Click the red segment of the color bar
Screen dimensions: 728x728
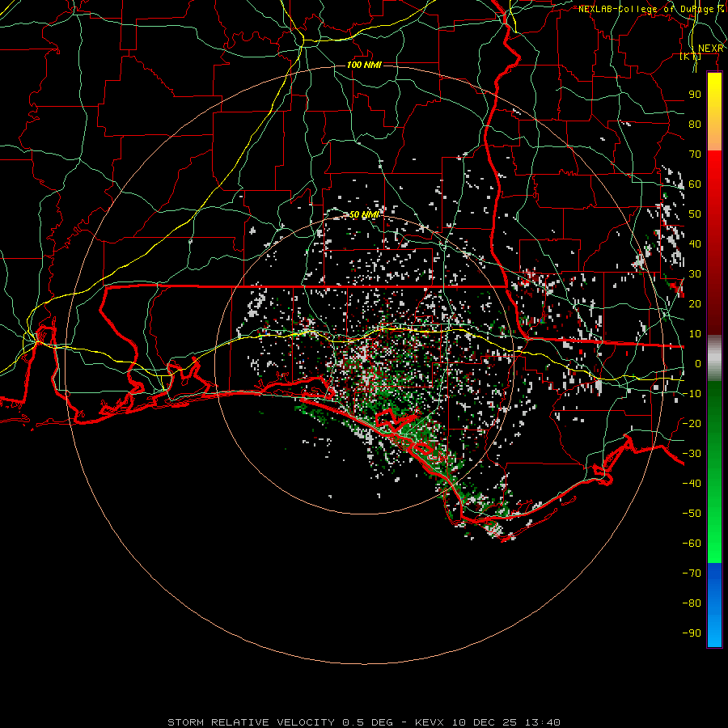[714, 243]
